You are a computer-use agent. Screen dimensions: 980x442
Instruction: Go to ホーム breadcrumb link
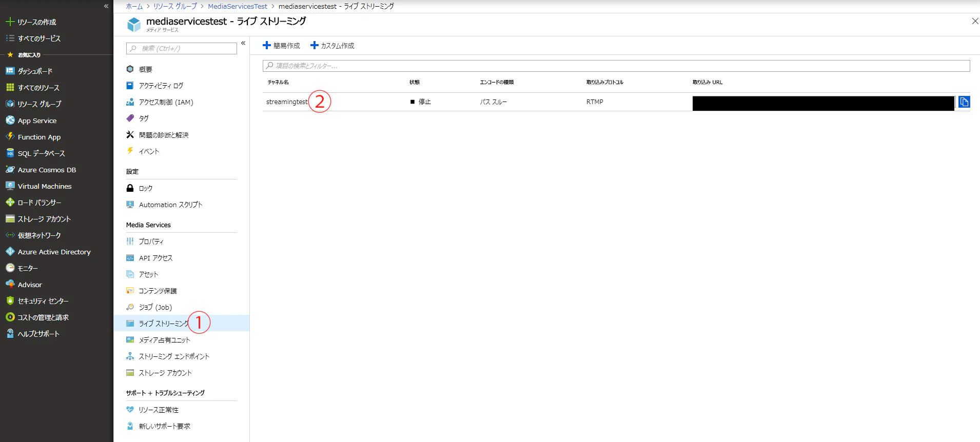[134, 6]
